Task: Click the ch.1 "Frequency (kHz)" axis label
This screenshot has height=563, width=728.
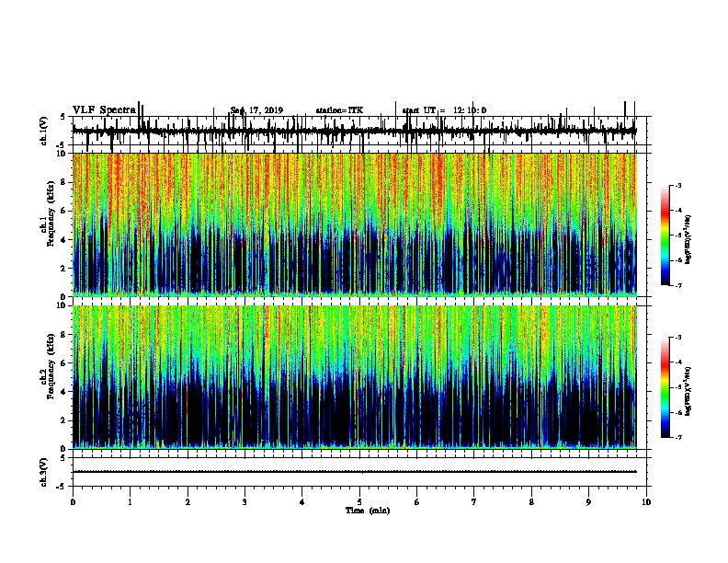Action: click(51, 213)
